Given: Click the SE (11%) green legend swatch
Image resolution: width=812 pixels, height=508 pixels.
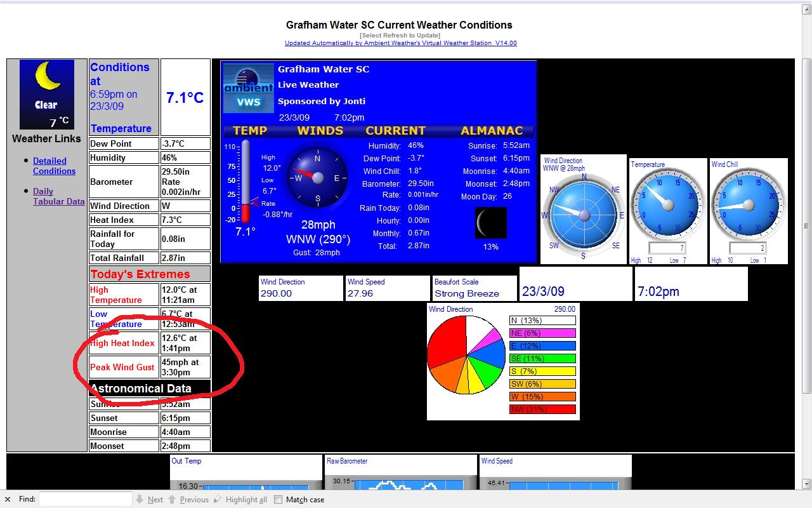Looking at the screenshot, I should point(542,359).
